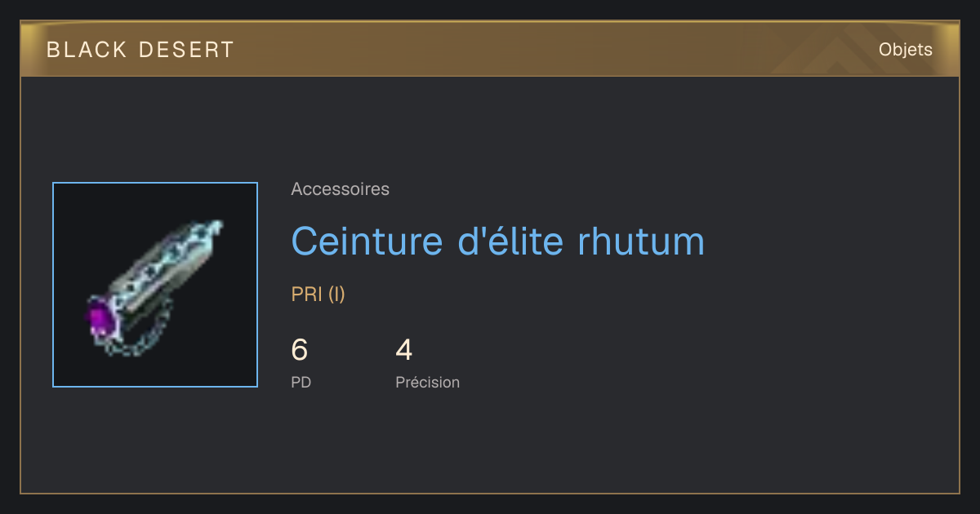980x514 pixels.
Task: Click the Précision stat label
Action: click(428, 382)
